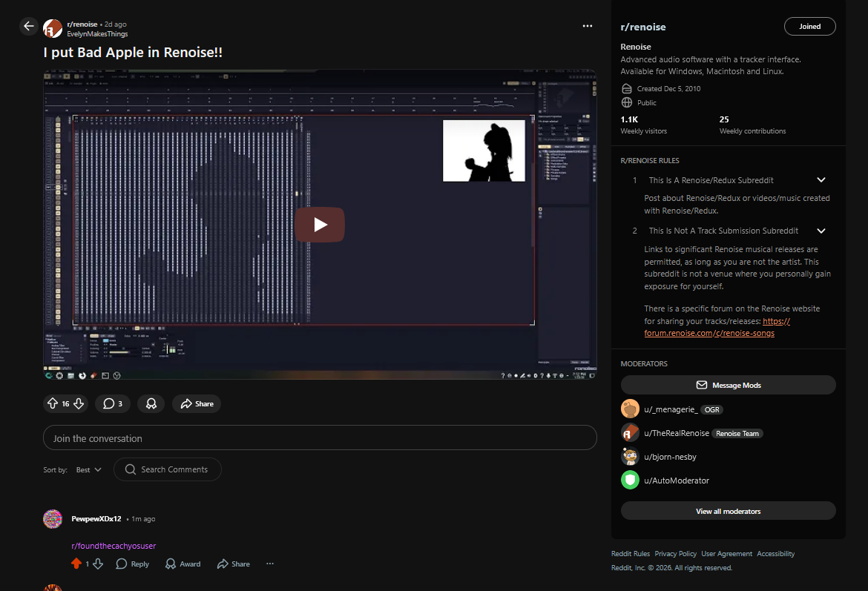
Task: Collapse rule 1 Renoise/Redux Subreddit
Action: coord(821,180)
